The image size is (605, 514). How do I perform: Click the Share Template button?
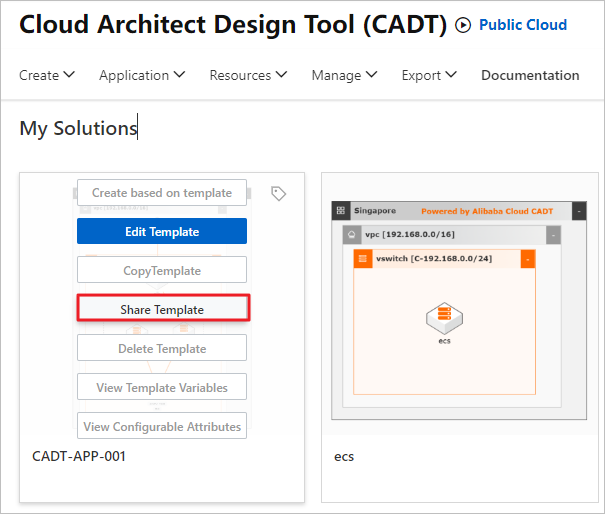164,309
